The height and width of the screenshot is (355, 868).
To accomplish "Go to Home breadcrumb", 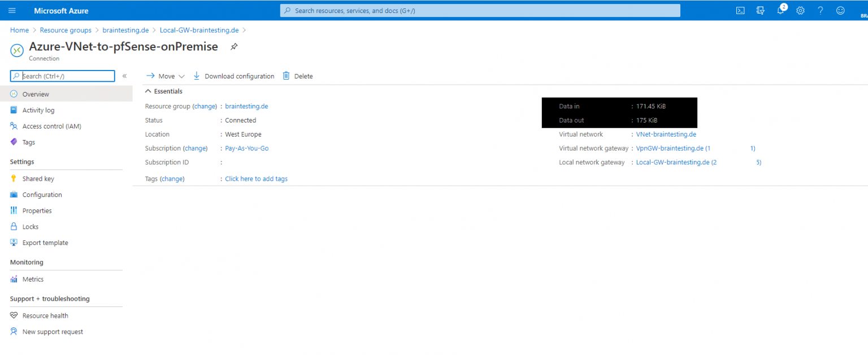I will (19, 30).
